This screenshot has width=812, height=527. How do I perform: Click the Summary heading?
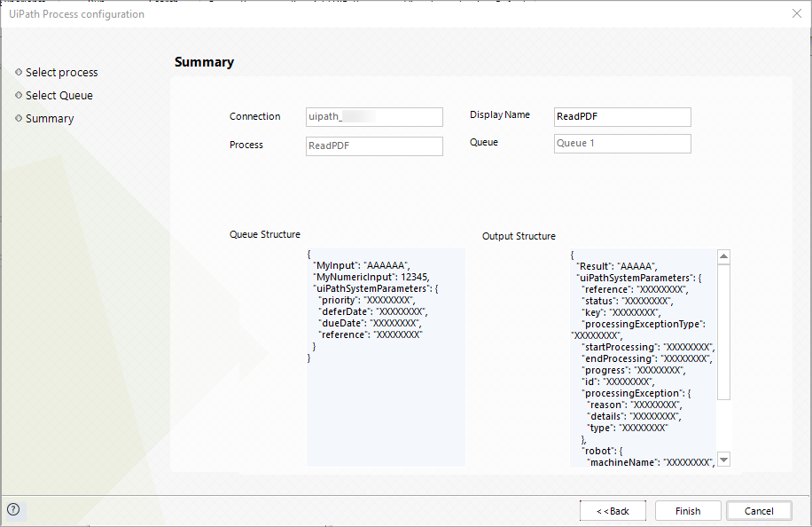(204, 62)
